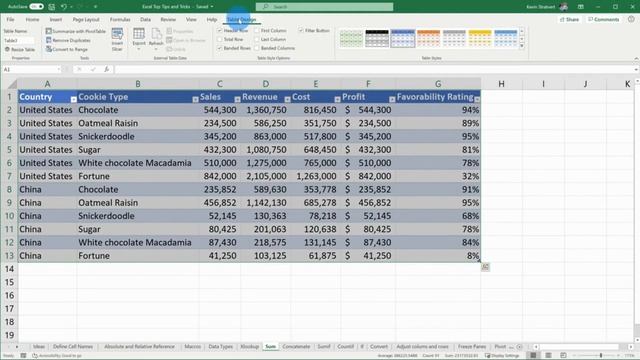Toggle the AutoSave switch
This screenshot has width=640, height=360.
[36, 7]
